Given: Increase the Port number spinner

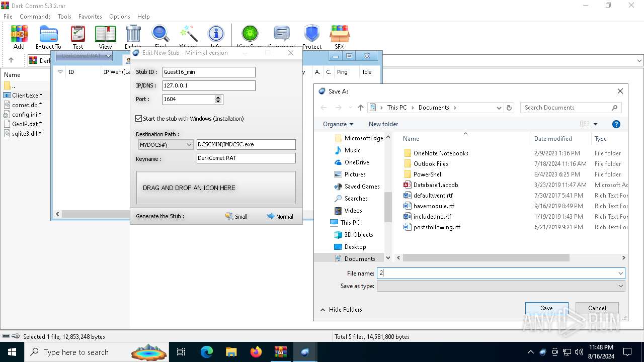Looking at the screenshot, I should [x=218, y=97].
